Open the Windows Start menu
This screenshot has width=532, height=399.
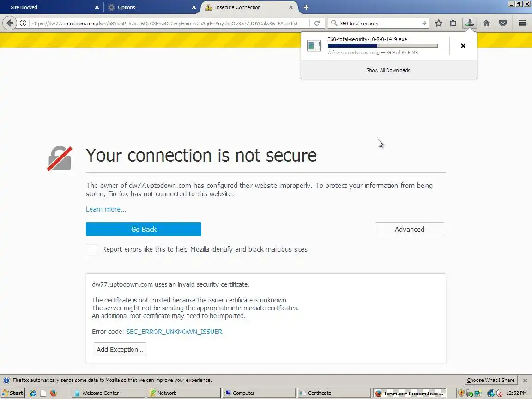click(12, 393)
